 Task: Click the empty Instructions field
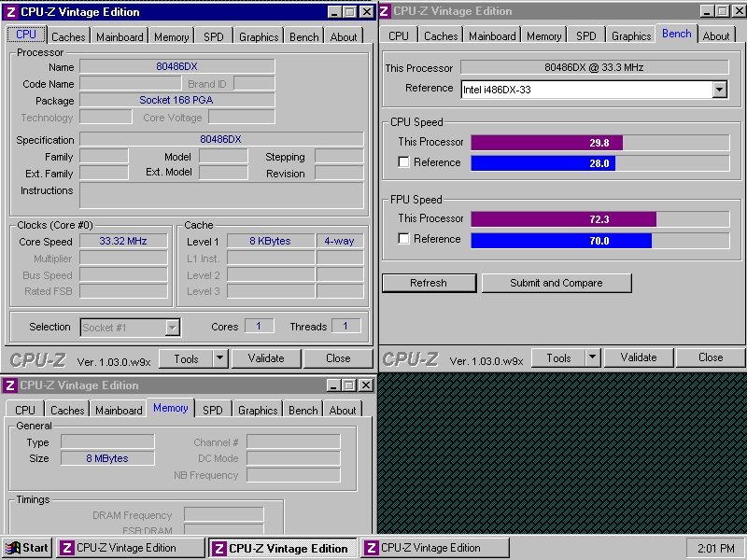click(221, 195)
